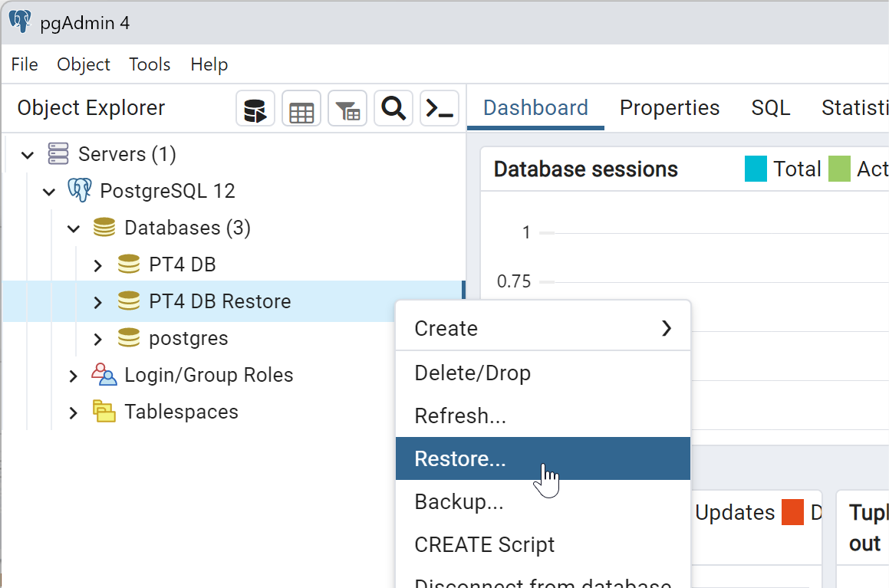
Task: Click the orange Deletes legend swatch
Action: click(x=792, y=512)
